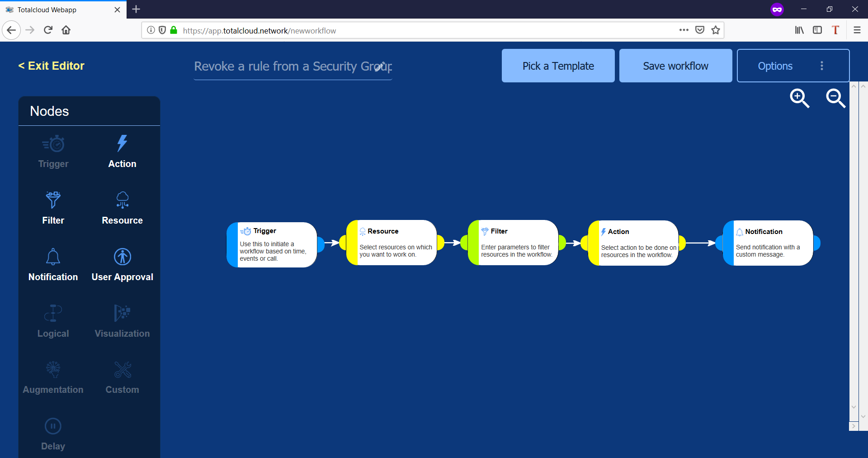Choose the Delay pause node icon
The width and height of the screenshot is (868, 458).
pyautogui.click(x=53, y=426)
